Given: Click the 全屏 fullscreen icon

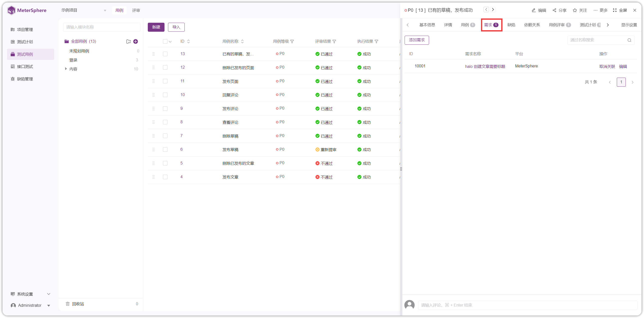Looking at the screenshot, I should 615,10.
